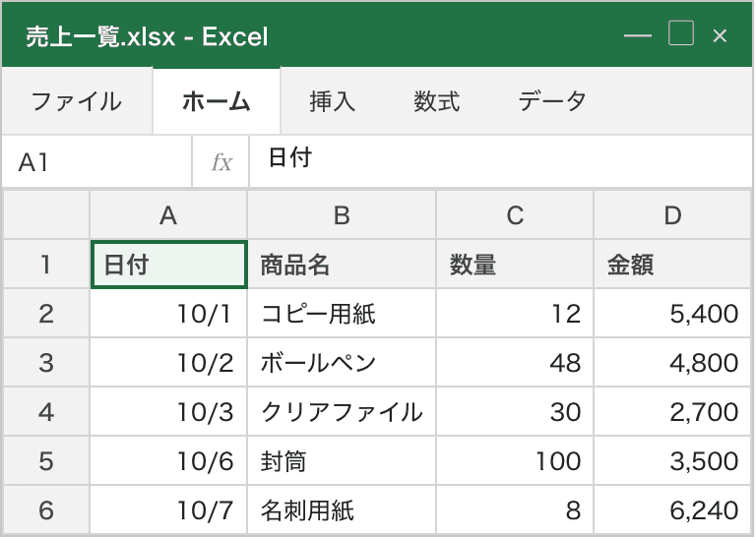Select column D header
The height and width of the screenshot is (537, 756).
coord(672,214)
